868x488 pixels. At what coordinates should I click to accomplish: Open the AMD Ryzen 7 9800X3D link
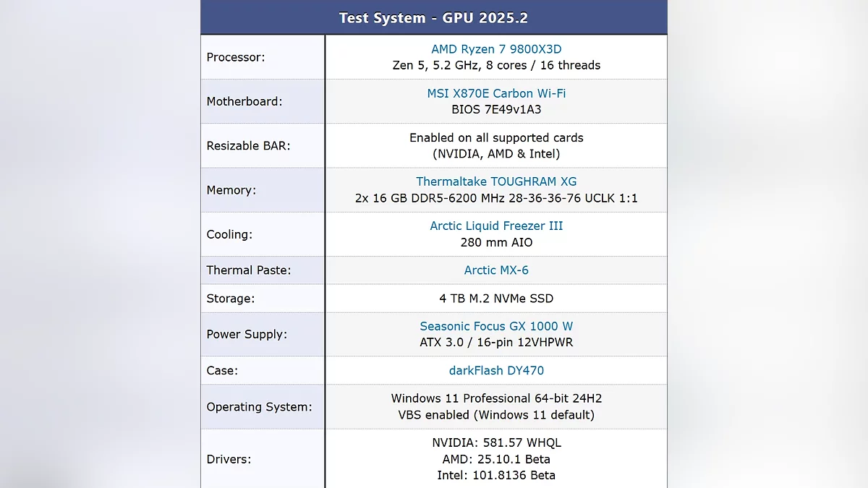tap(496, 49)
